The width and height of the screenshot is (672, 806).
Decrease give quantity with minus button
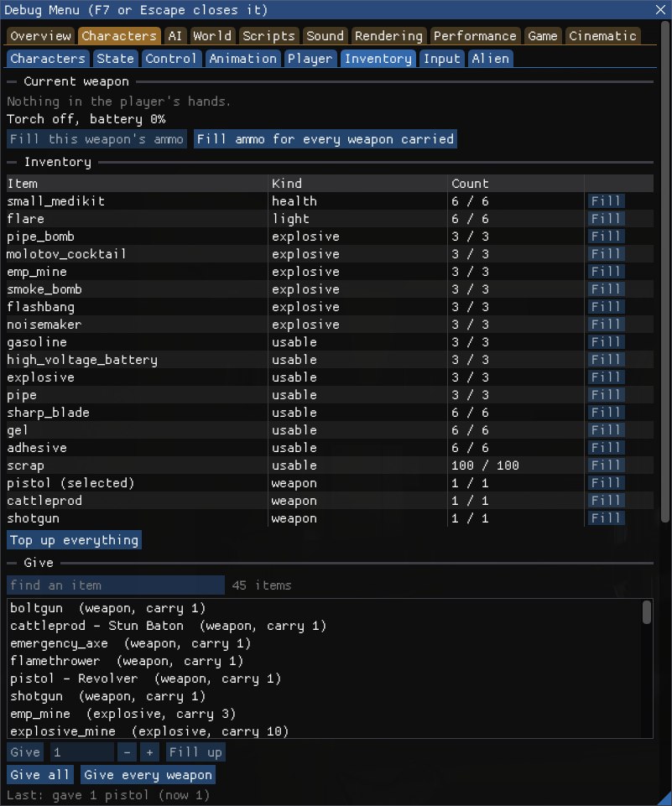pos(127,752)
